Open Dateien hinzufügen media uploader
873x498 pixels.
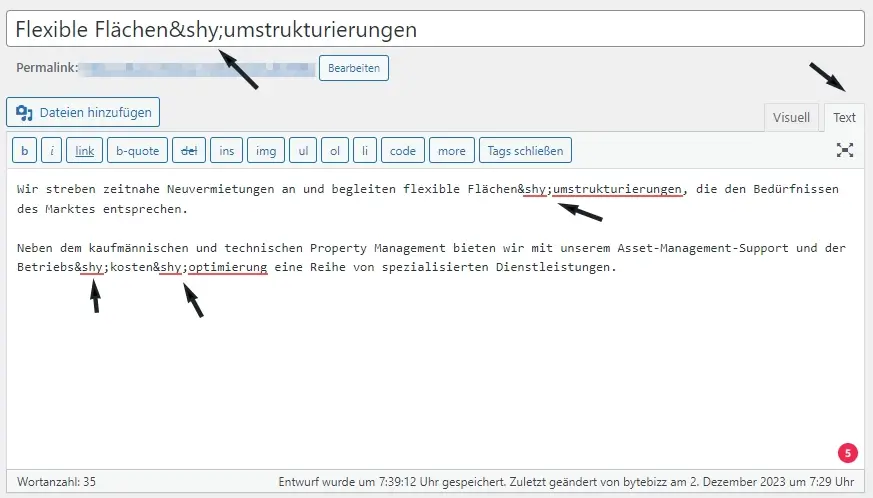tap(83, 112)
